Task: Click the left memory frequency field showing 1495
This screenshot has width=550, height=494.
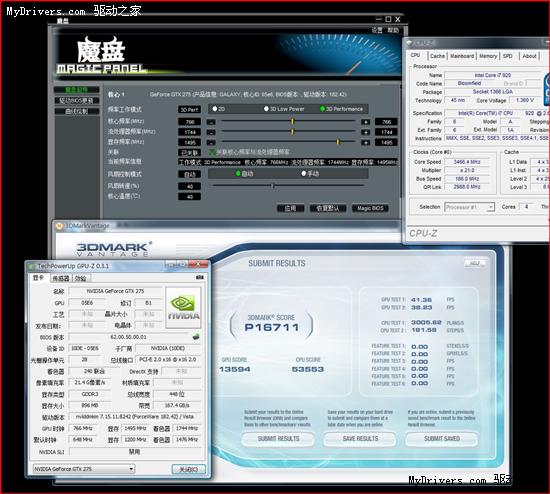Action: (189, 142)
